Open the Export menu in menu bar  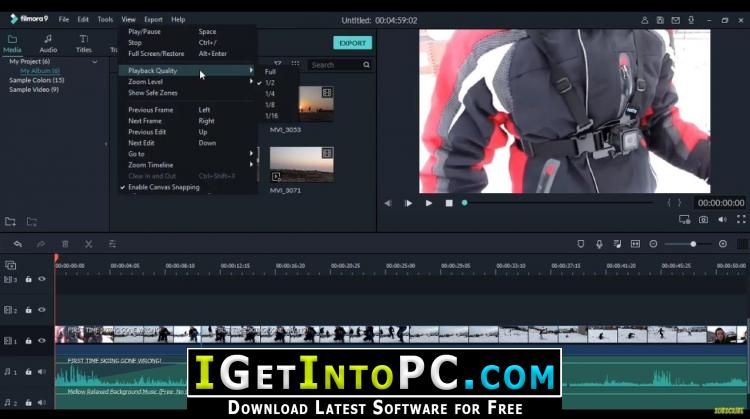(154, 20)
